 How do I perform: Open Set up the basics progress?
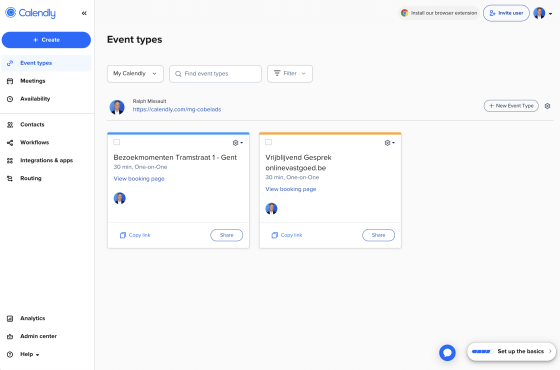coord(511,351)
